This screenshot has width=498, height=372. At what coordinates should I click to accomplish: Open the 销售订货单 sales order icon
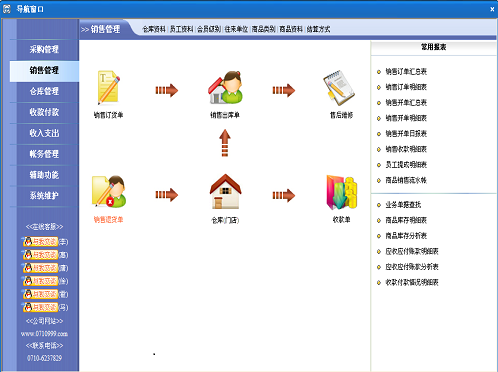click(109, 88)
